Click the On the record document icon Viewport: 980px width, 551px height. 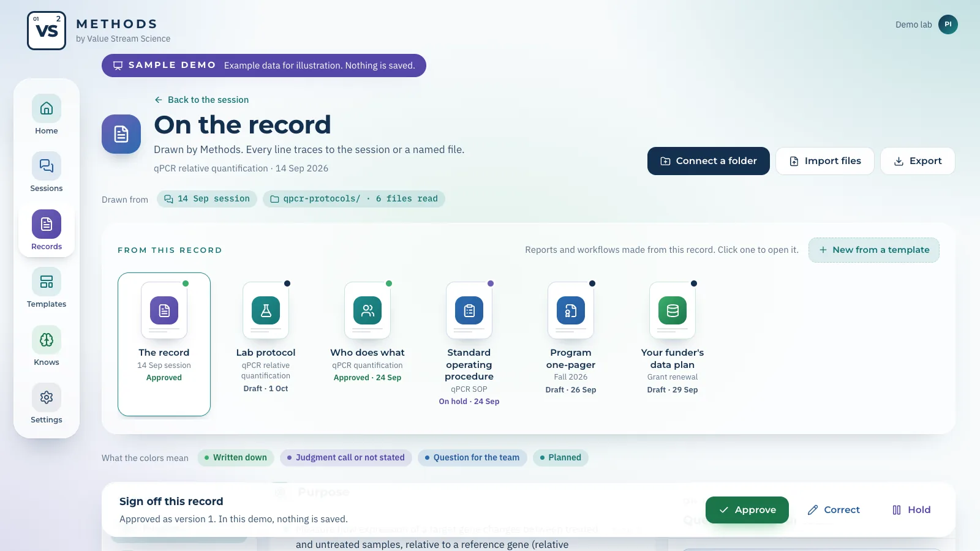pos(121,134)
